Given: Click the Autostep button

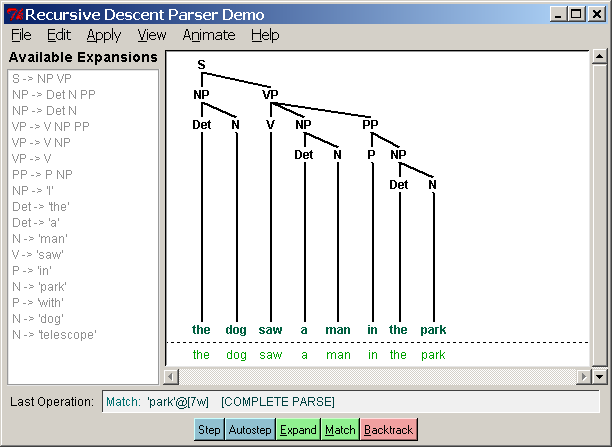Looking at the screenshot, I should click(x=250, y=429).
